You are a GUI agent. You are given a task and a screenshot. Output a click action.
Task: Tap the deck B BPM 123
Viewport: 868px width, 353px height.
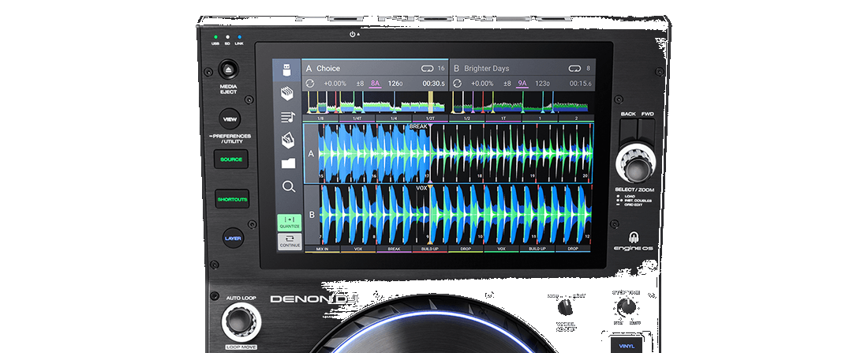click(542, 84)
